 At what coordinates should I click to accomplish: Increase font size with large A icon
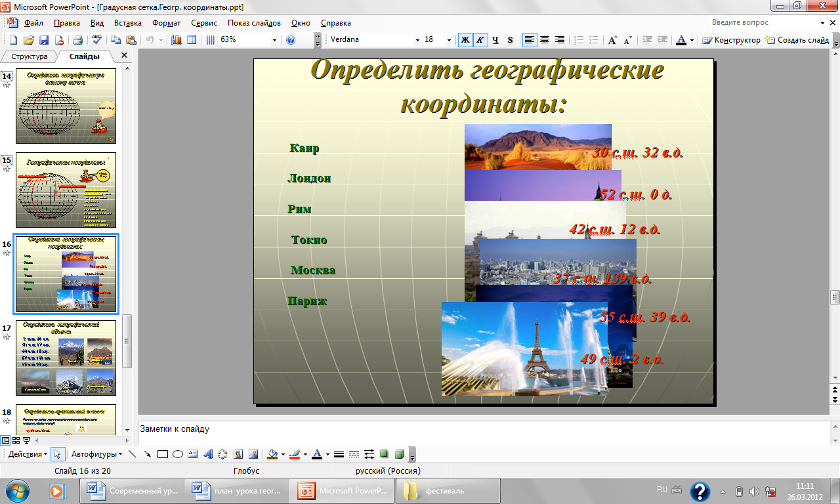coord(612,40)
